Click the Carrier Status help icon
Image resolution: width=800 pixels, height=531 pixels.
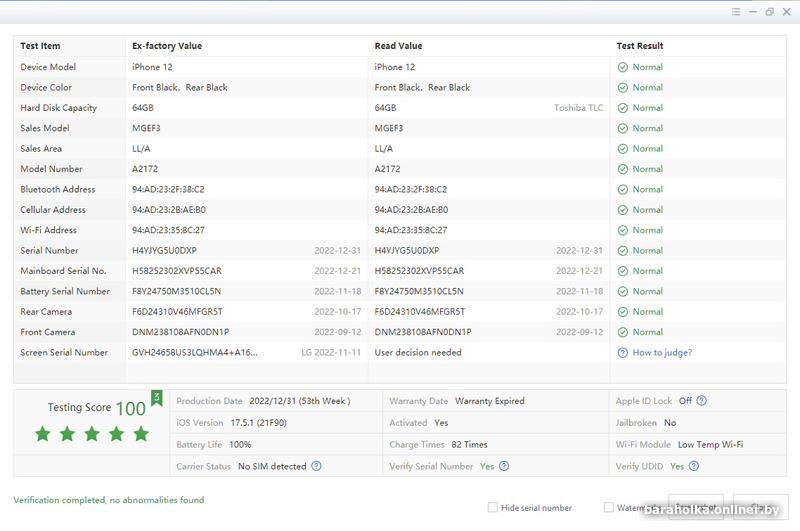[x=316, y=466]
